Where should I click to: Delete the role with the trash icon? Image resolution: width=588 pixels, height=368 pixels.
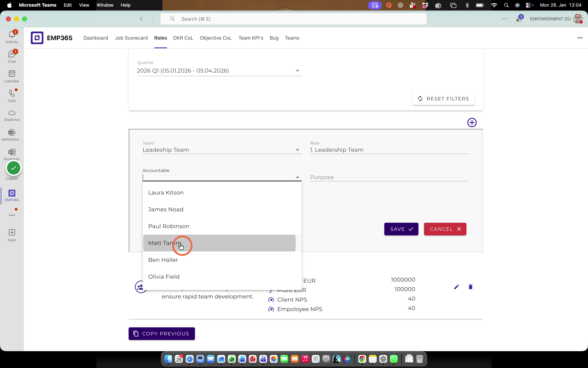[470, 287]
